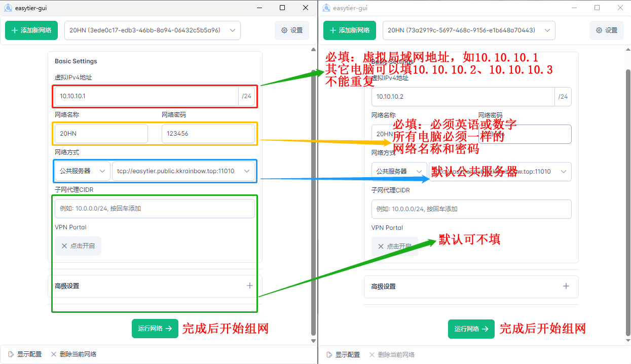
Task: Open network selector dropdown in right window
Action: [469, 30]
